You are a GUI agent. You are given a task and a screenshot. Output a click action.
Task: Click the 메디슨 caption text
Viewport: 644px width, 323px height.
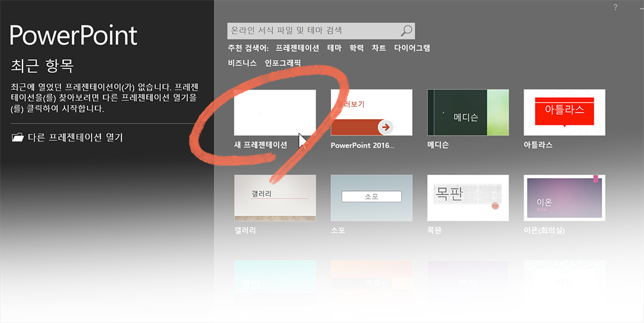click(x=438, y=145)
